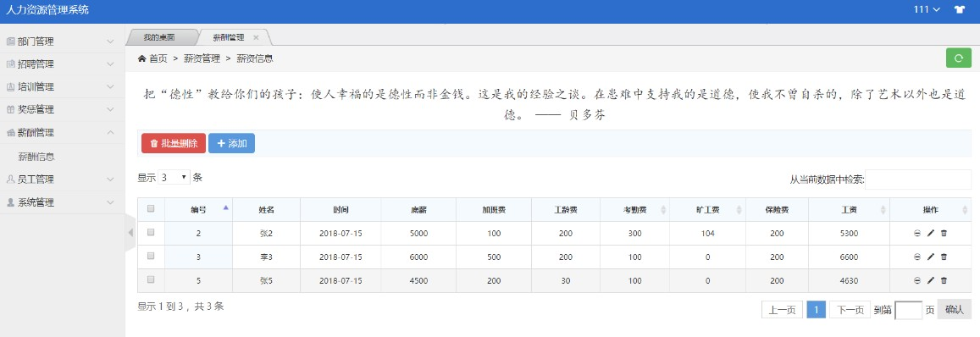Expand the 部门管理 menu
The image size is (980, 337).
click(63, 41)
